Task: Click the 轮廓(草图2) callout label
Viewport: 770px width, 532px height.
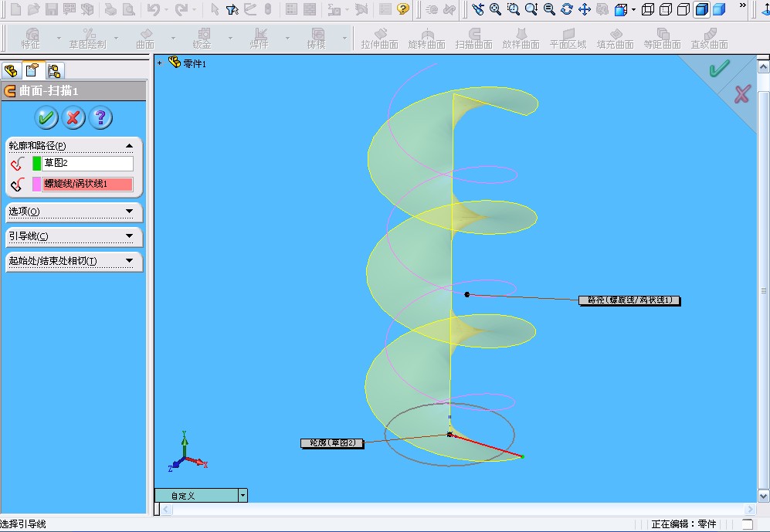Action: 332,443
